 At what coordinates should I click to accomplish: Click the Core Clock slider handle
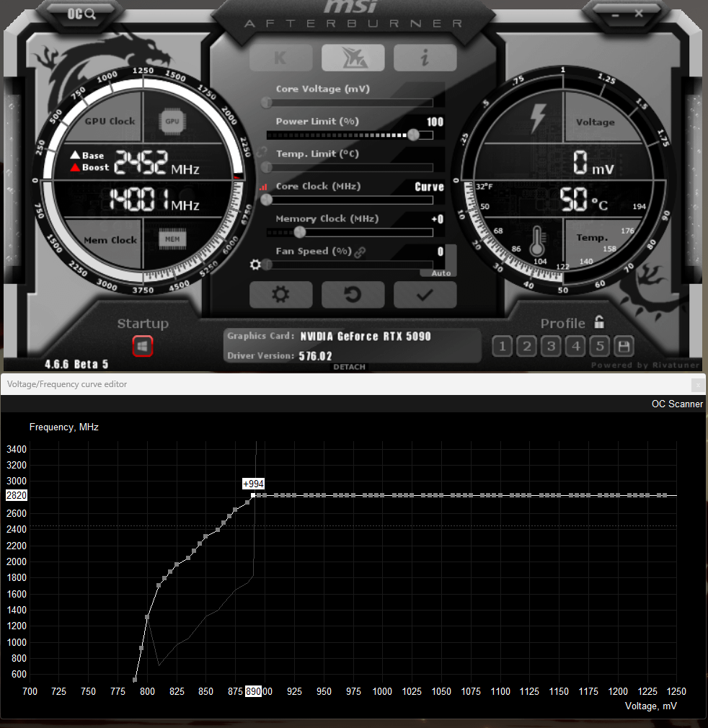pos(267,200)
